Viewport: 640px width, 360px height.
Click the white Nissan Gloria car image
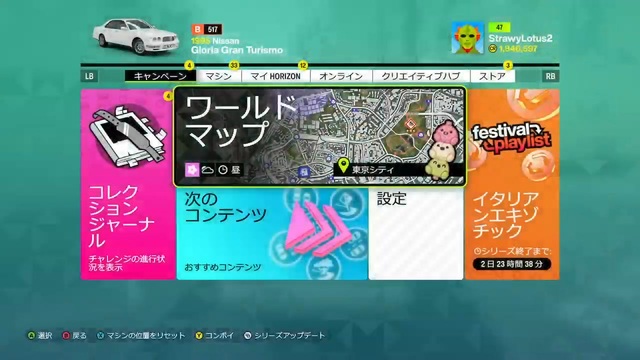(136, 37)
